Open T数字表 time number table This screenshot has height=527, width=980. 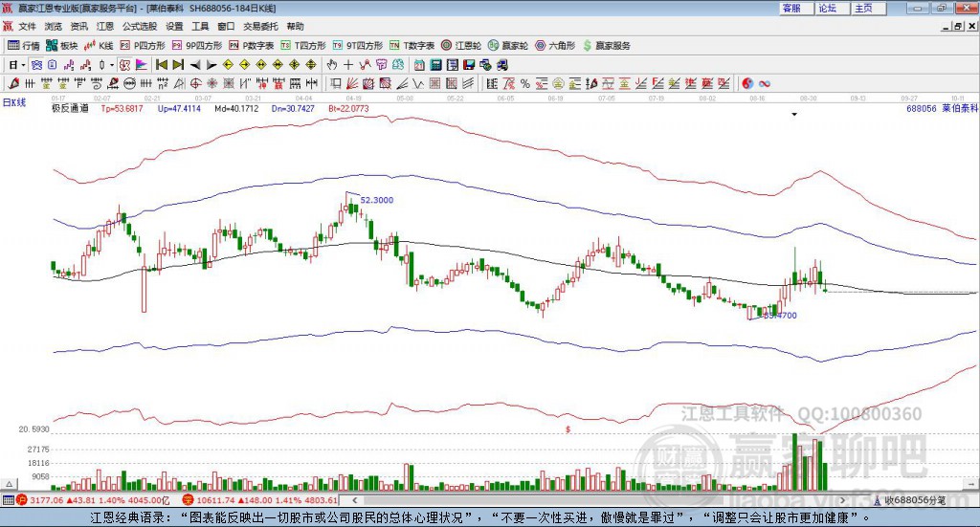coord(412,46)
